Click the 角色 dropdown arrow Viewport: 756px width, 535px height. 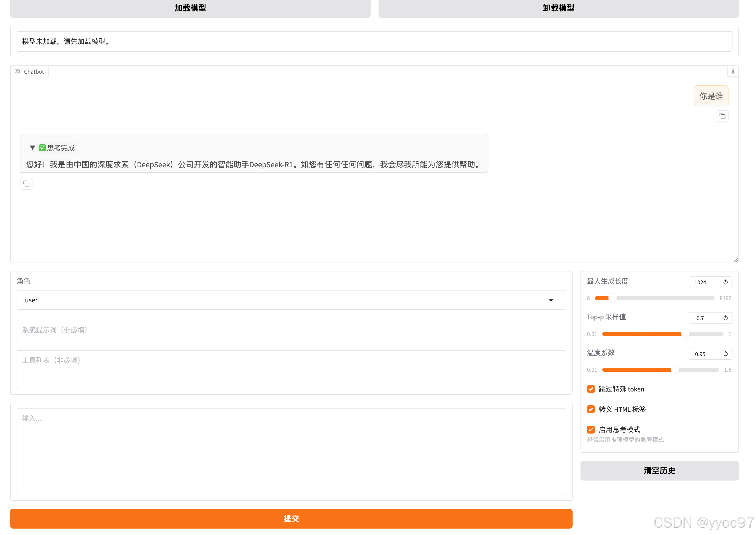[x=550, y=300]
